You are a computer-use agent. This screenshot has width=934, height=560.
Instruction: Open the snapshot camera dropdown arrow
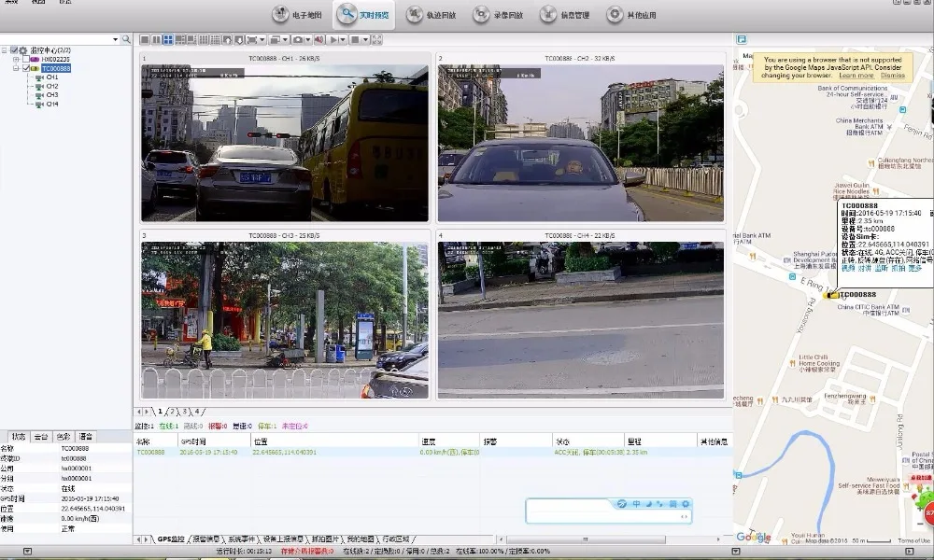pos(308,40)
